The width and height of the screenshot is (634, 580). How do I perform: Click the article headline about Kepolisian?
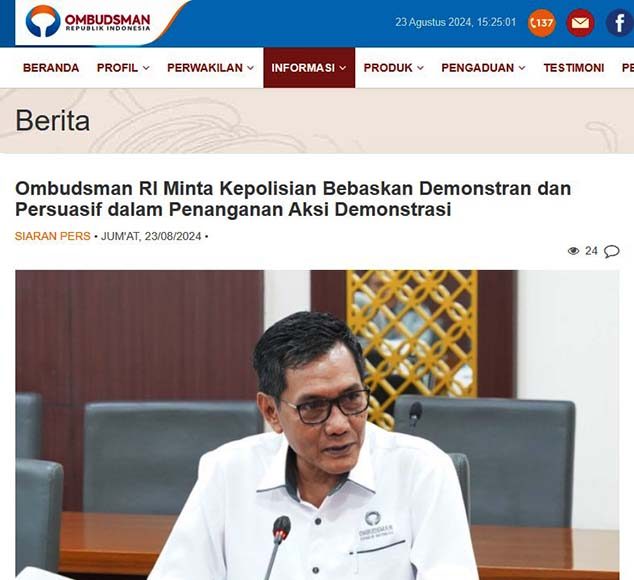[x=293, y=199]
